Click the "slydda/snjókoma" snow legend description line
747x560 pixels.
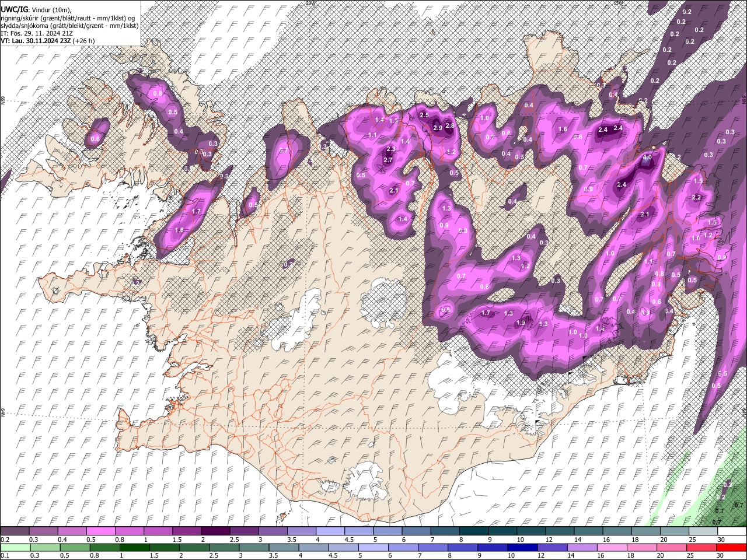pyautogui.click(x=69, y=26)
